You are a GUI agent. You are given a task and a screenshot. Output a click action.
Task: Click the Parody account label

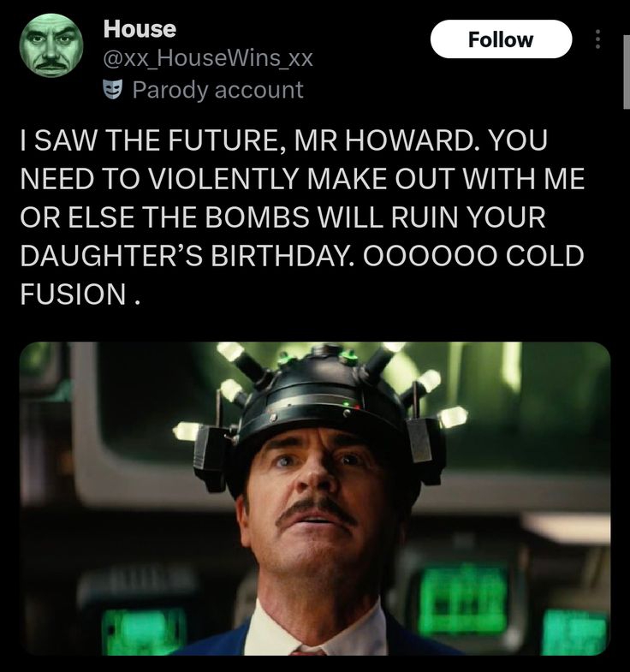(x=217, y=90)
